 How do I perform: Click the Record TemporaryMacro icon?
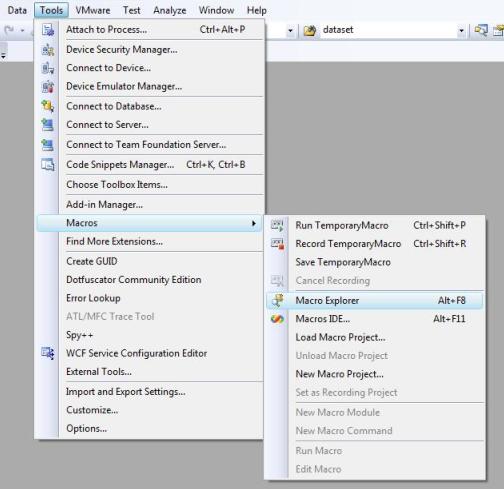point(277,244)
